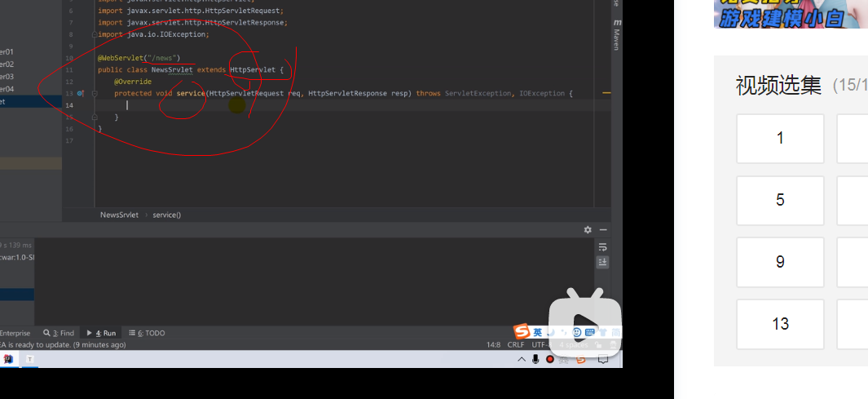868x399 pixels.
Task: Open IntelliJ IDEA from the taskbar
Action: [8, 359]
